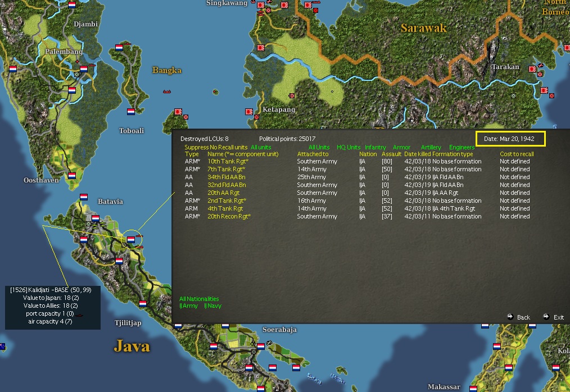
Task: Select the Dutch flag directly above Batavia base
Action: (x=84, y=197)
